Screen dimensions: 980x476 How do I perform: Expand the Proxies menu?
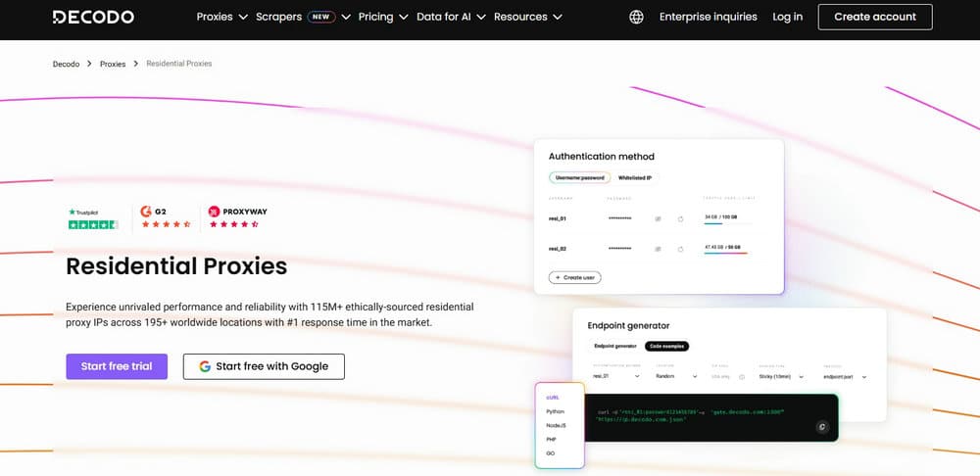[x=221, y=17]
